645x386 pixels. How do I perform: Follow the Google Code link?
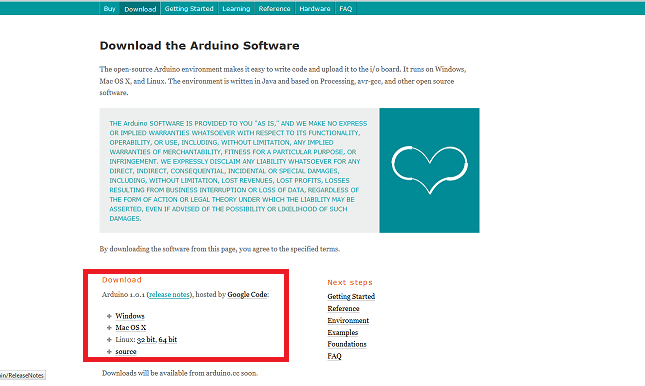coord(247,295)
